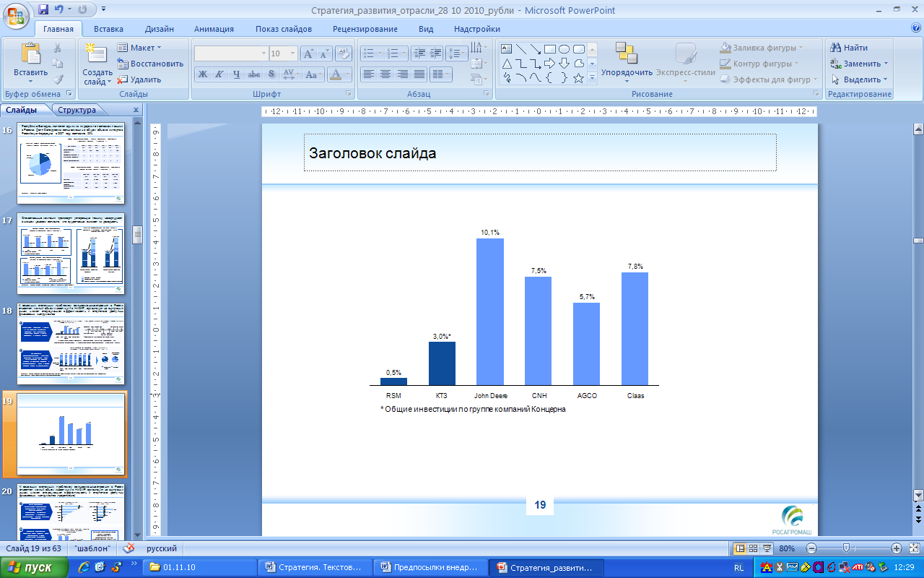Click the Undo arrow in quick access

[60, 10]
